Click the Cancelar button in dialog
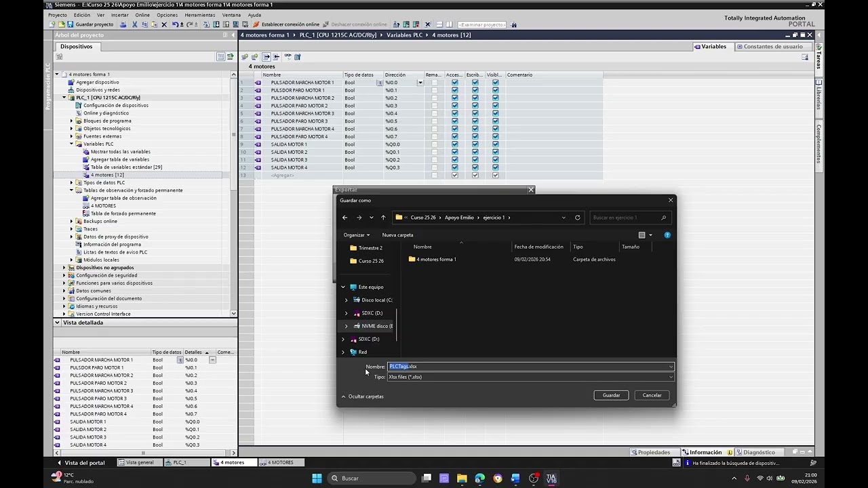Image resolution: width=868 pixels, height=488 pixels. (652, 395)
